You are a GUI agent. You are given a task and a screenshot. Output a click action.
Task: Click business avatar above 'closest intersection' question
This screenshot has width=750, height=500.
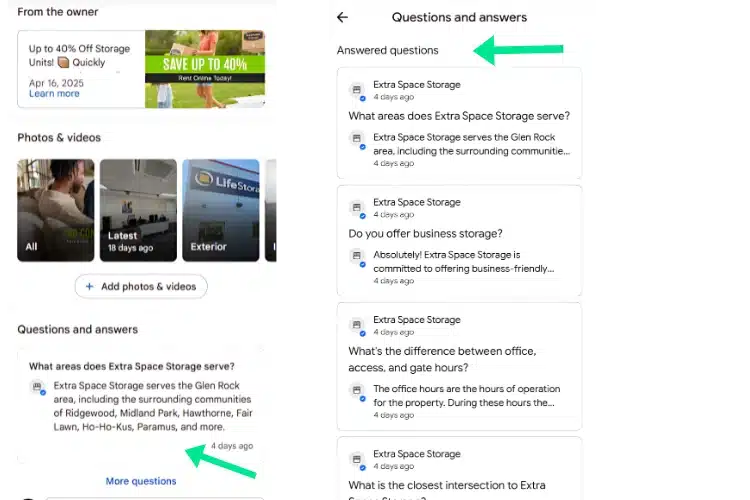point(357,460)
